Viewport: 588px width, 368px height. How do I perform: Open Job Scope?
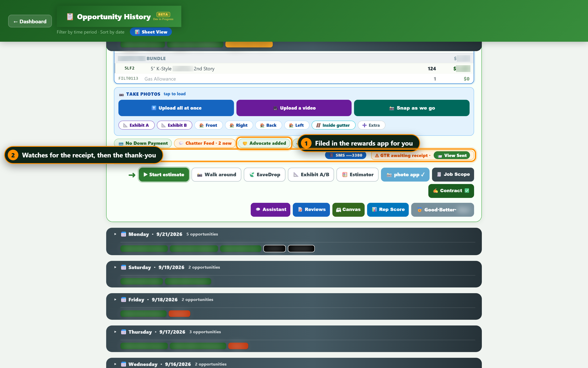coord(453,174)
